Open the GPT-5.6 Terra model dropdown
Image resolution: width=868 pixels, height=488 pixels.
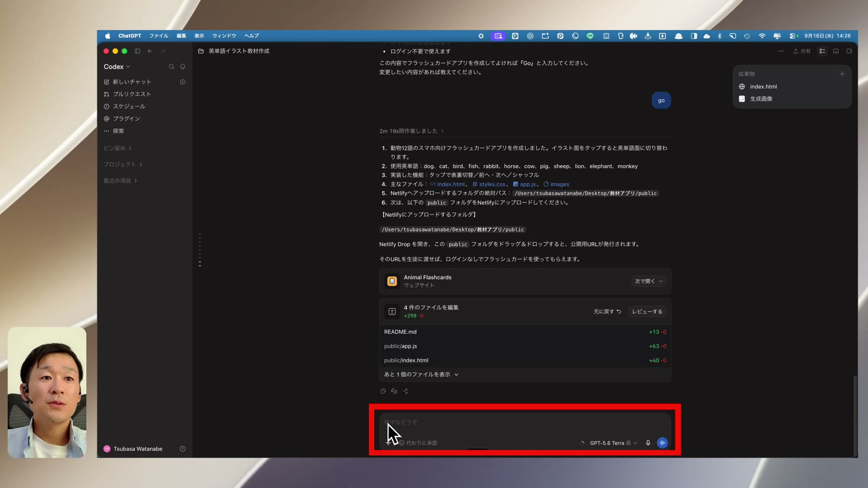tap(614, 443)
